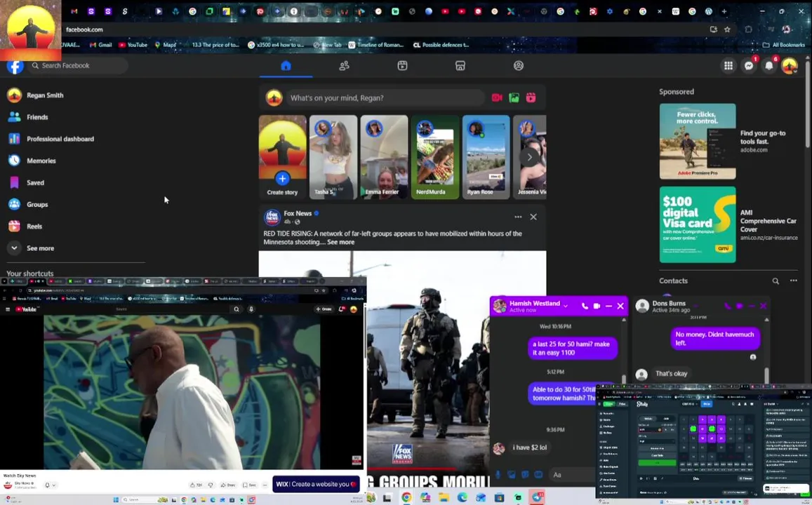Attach a photo in Hamish chat

coord(512,474)
